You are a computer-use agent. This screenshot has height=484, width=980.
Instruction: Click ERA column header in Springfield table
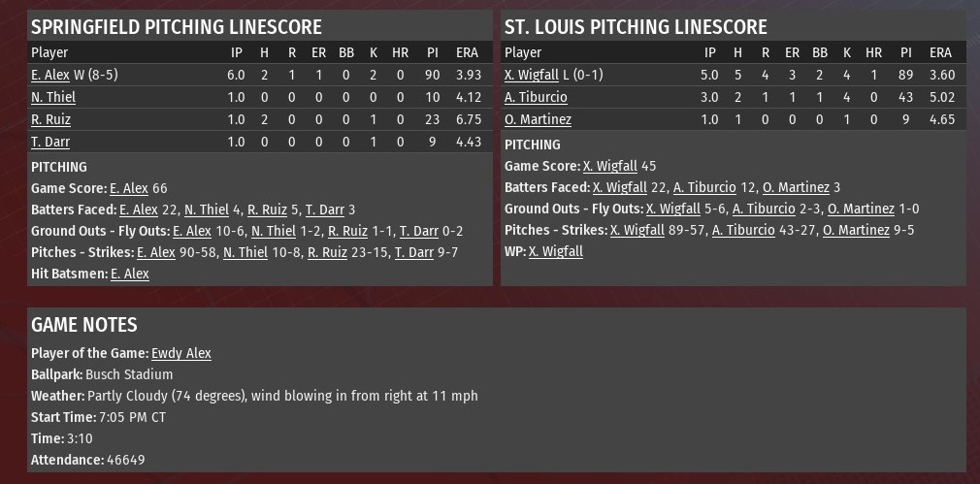point(467,53)
